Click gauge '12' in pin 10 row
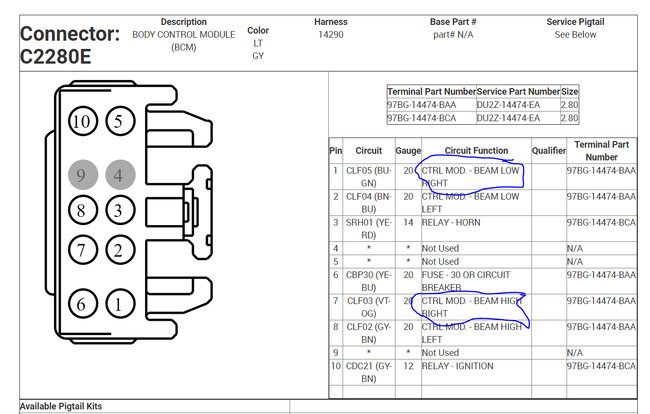The image size is (650, 414). pyautogui.click(x=408, y=366)
